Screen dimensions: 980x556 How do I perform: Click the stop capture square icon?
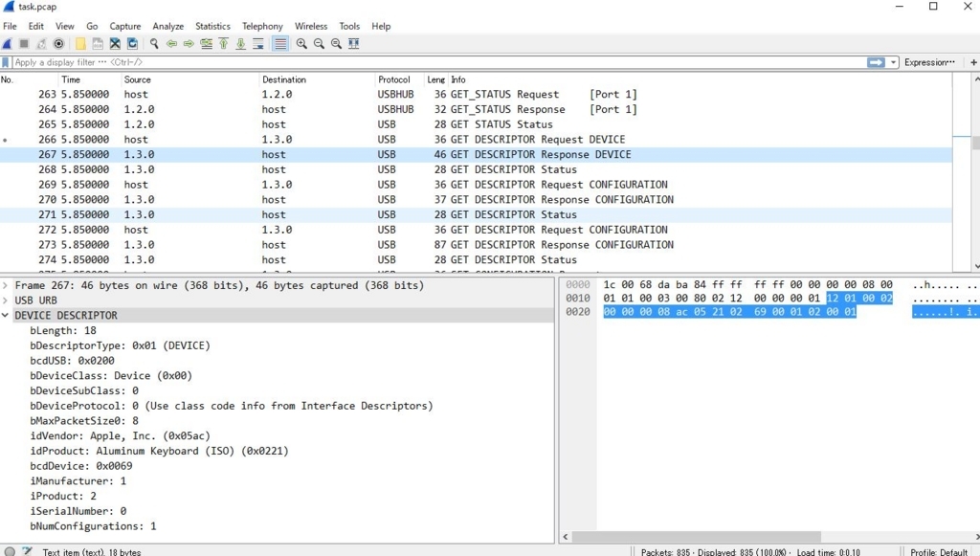(24, 44)
